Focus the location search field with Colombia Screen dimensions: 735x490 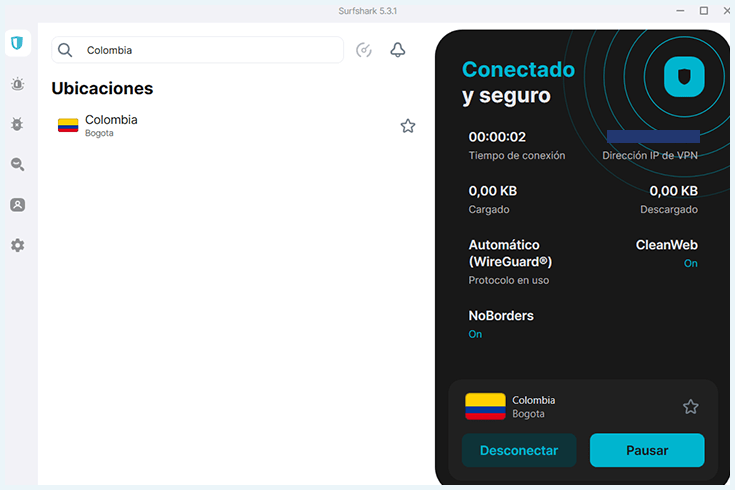197,50
